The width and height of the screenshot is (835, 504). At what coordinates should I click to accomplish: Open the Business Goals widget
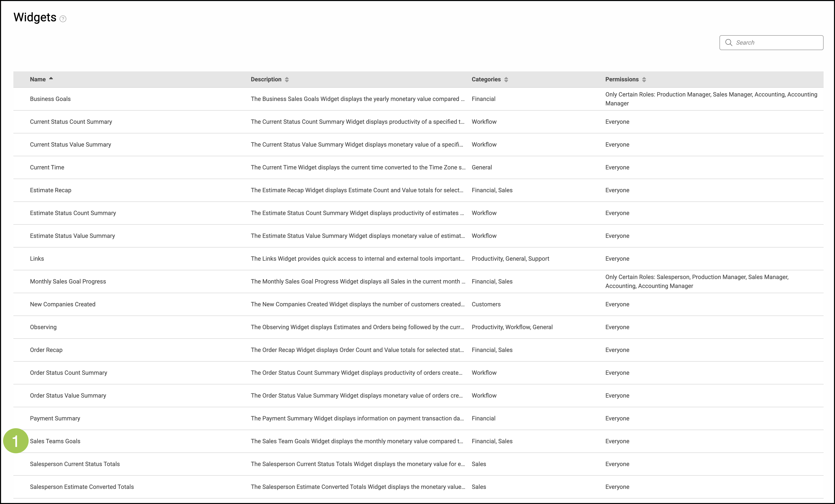coord(50,99)
